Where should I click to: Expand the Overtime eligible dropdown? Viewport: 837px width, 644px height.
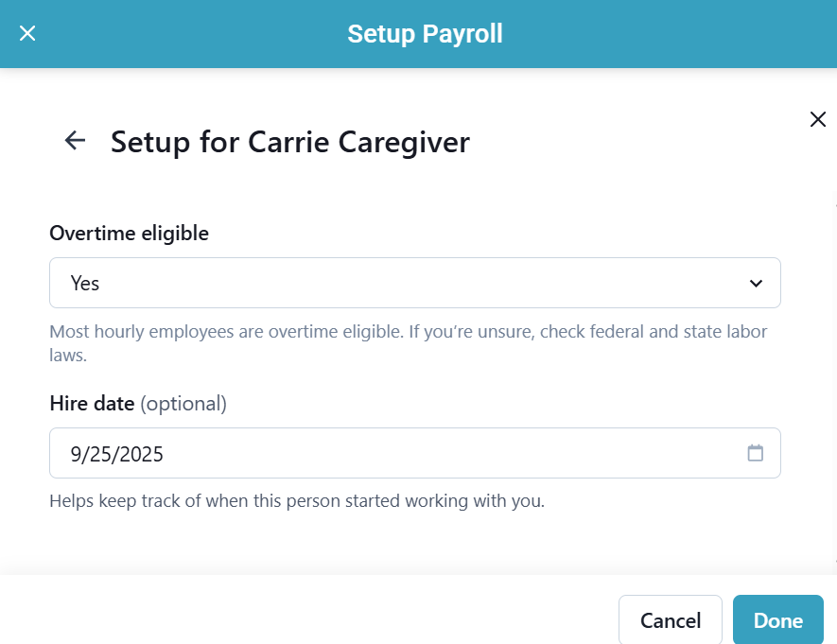(414, 283)
